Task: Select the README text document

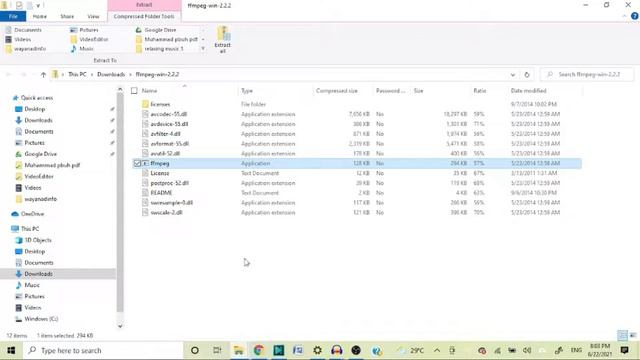Action: coord(161,193)
